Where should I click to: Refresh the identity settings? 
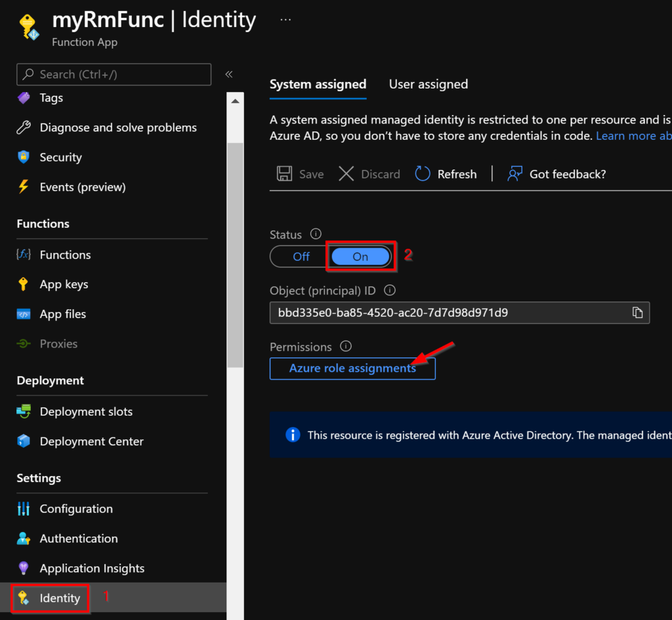[x=446, y=173]
